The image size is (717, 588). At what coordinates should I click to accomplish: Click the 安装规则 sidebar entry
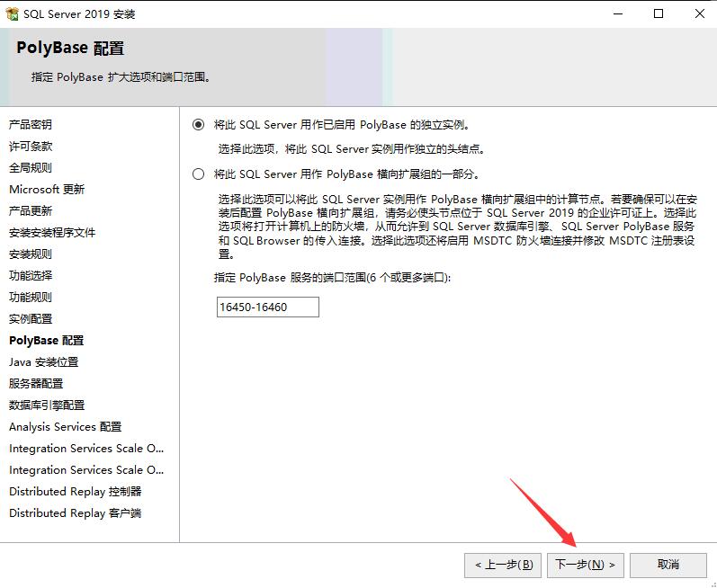click(x=31, y=254)
